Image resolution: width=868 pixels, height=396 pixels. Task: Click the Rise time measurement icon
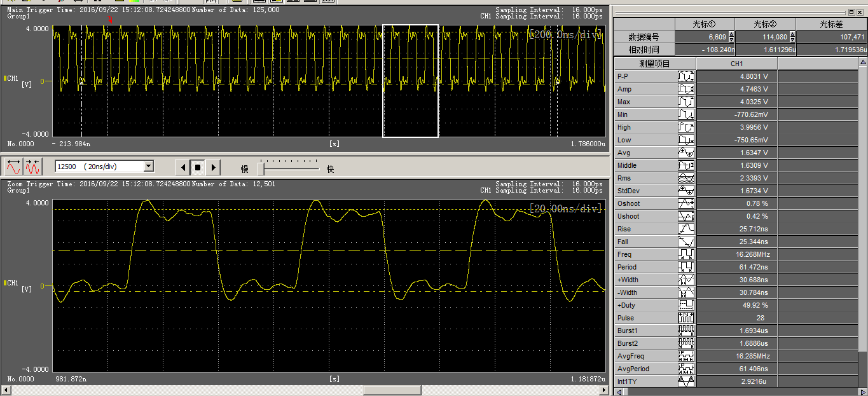(x=686, y=229)
